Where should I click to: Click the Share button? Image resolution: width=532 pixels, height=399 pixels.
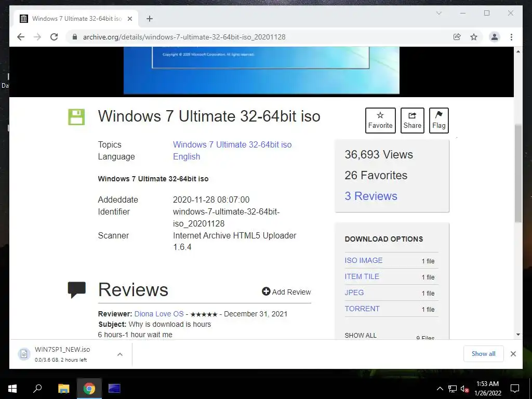[412, 121]
